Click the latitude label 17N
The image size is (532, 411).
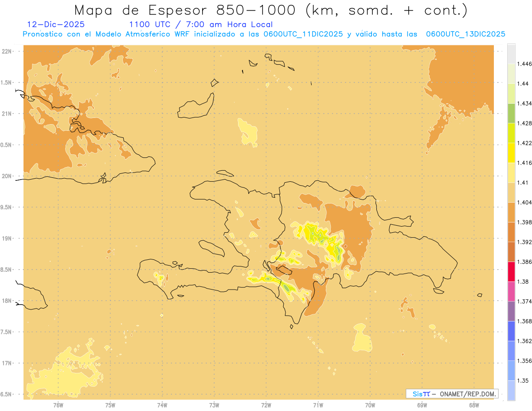(7, 363)
